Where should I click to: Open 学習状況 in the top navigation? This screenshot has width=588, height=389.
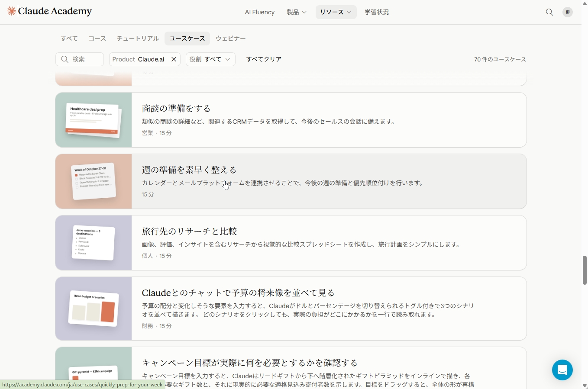(x=377, y=12)
